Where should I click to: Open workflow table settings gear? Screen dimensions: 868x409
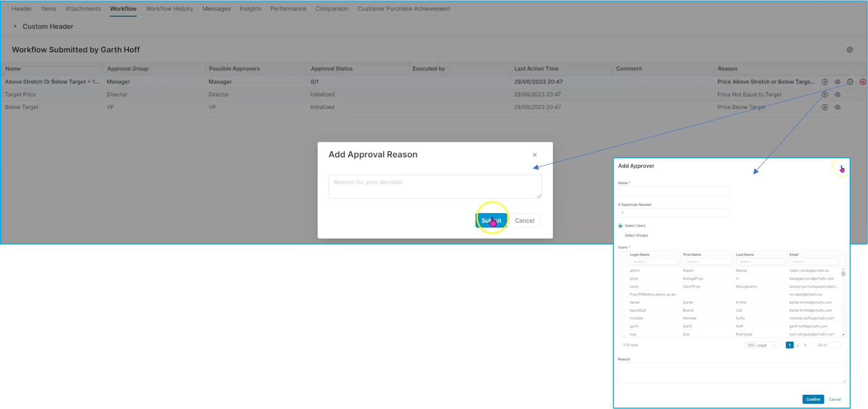click(850, 50)
